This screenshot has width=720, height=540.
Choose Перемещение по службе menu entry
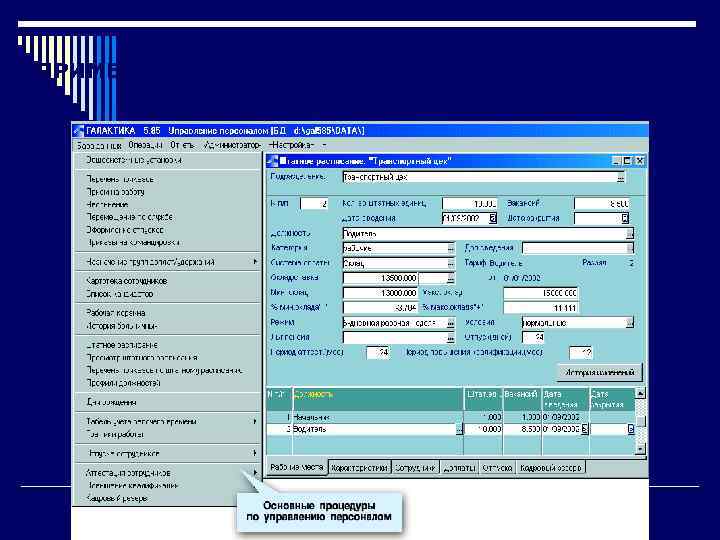129,217
